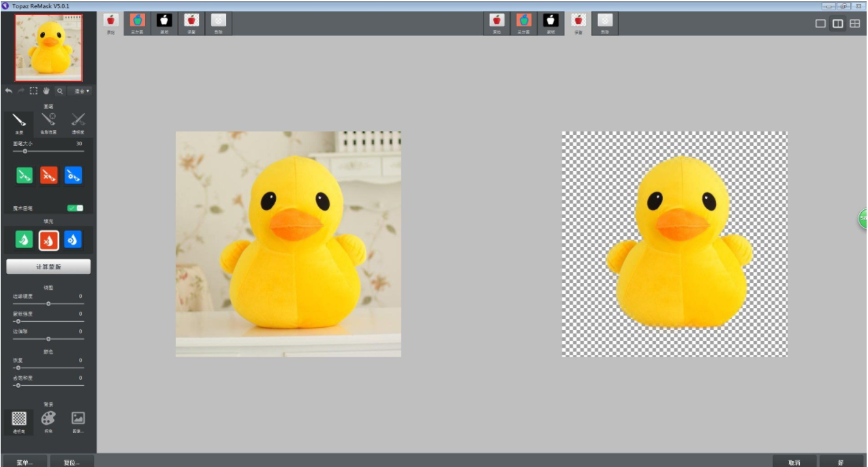Click the 好 OK button

click(x=841, y=462)
